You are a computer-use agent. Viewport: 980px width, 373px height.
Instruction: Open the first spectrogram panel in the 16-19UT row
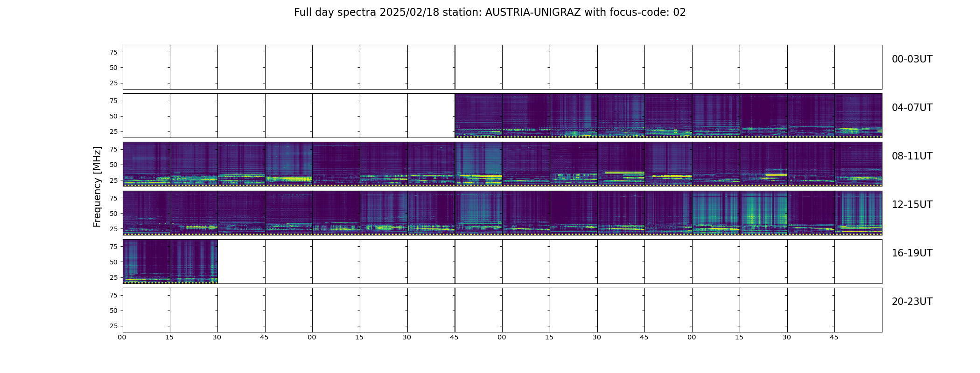click(x=147, y=261)
